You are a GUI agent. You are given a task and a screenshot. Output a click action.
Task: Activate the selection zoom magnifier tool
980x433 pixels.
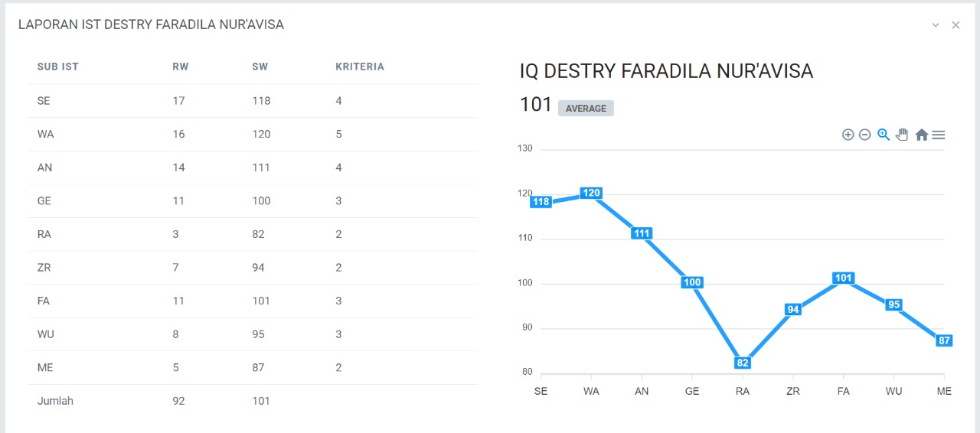[x=884, y=135]
